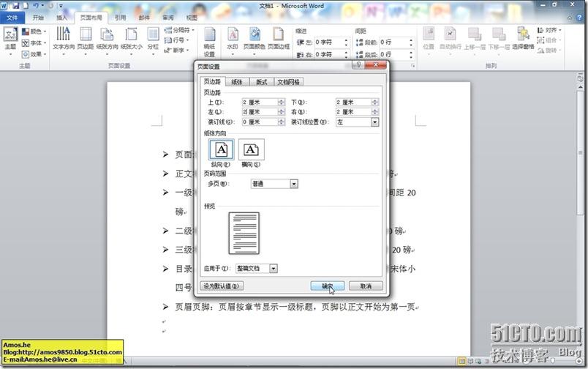Screen dimensions: 588x369
Task: Click the 上移一层 (Bring Forward) icon
Action: coord(475,39)
